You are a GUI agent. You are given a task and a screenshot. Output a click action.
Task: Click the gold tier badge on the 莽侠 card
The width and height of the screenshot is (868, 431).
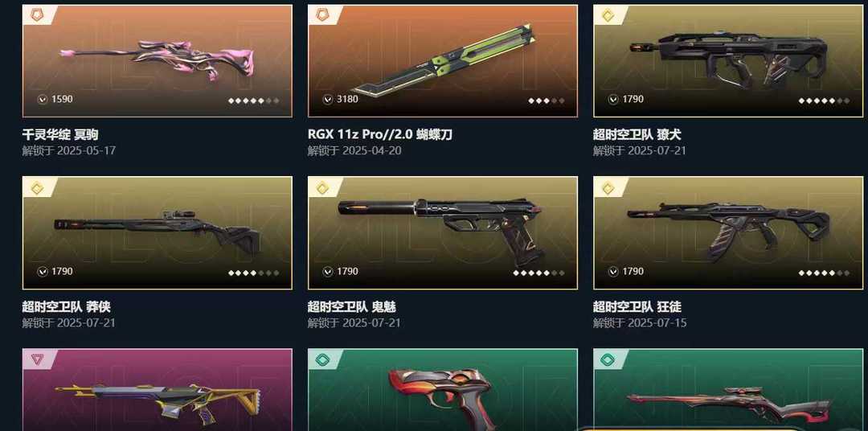coord(37,188)
